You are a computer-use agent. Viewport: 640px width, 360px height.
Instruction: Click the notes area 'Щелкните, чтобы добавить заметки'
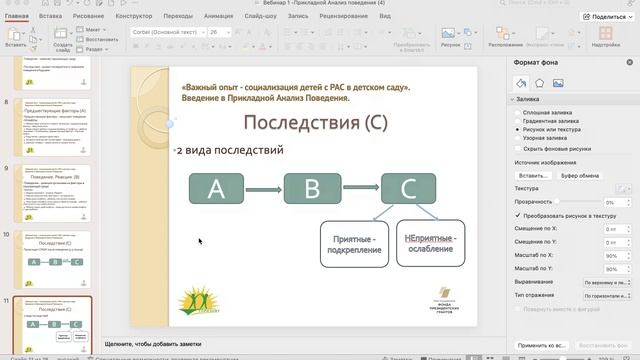[153, 344]
